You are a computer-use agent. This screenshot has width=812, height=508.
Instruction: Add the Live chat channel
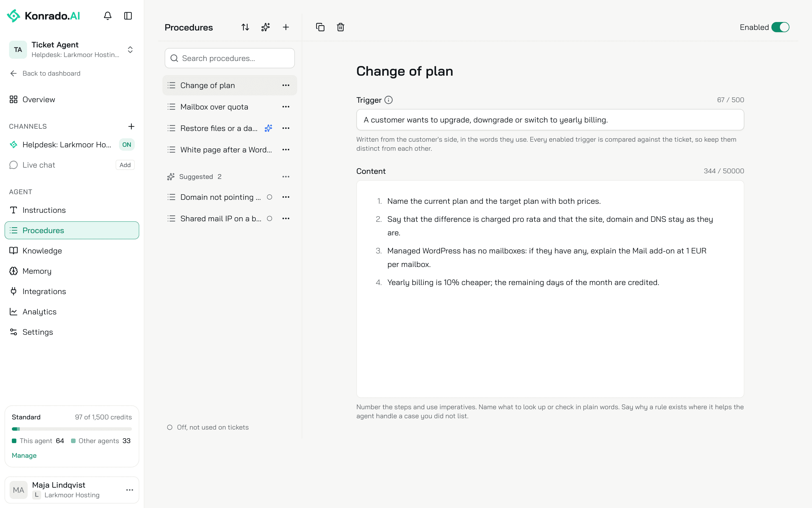(125, 165)
